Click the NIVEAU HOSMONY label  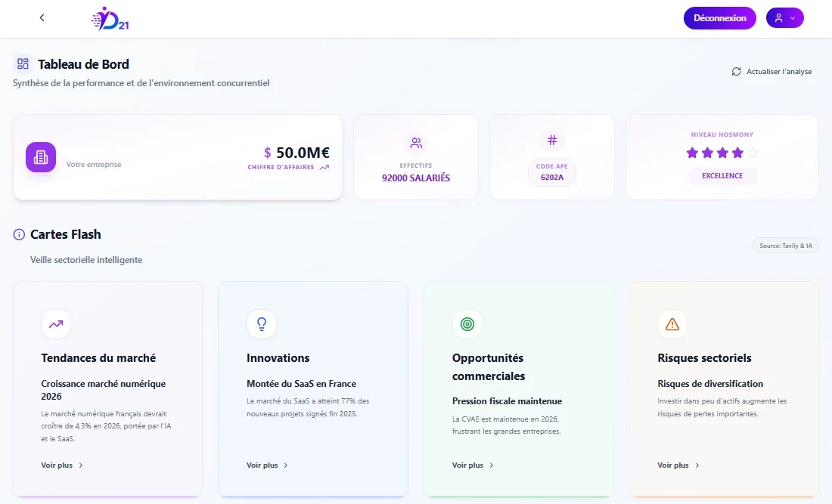click(722, 135)
